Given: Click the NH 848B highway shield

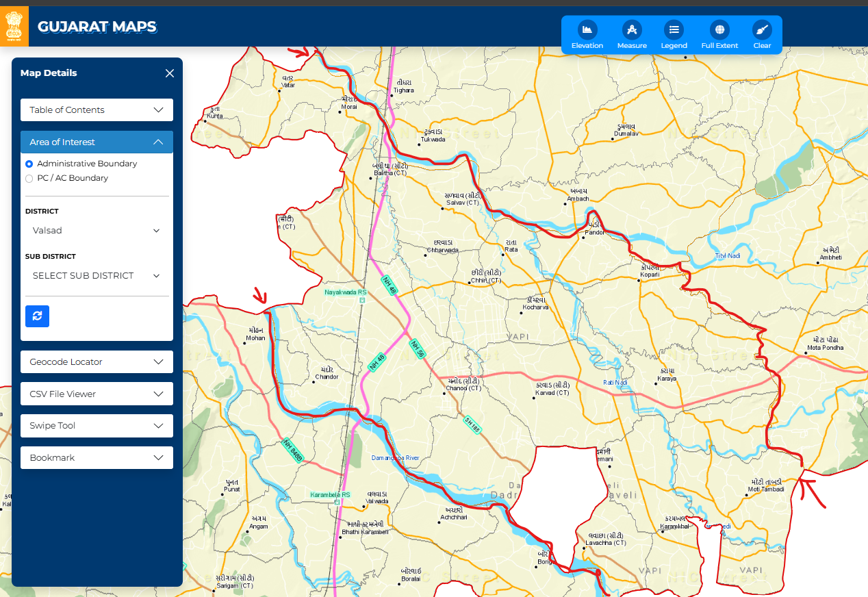Looking at the screenshot, I should click(292, 451).
